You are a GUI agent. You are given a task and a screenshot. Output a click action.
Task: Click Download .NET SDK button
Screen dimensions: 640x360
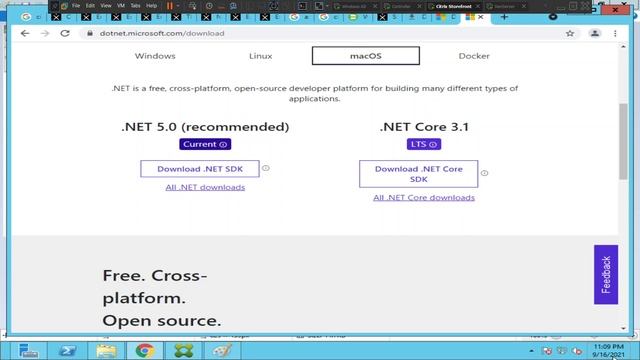[x=200, y=169]
